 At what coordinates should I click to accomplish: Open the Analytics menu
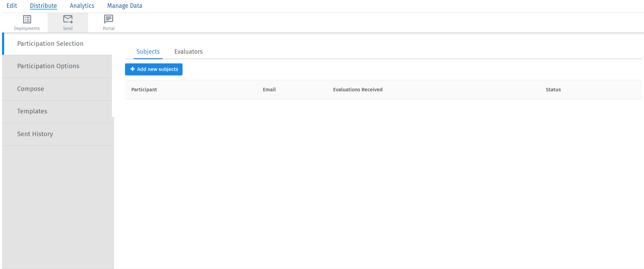82,6
